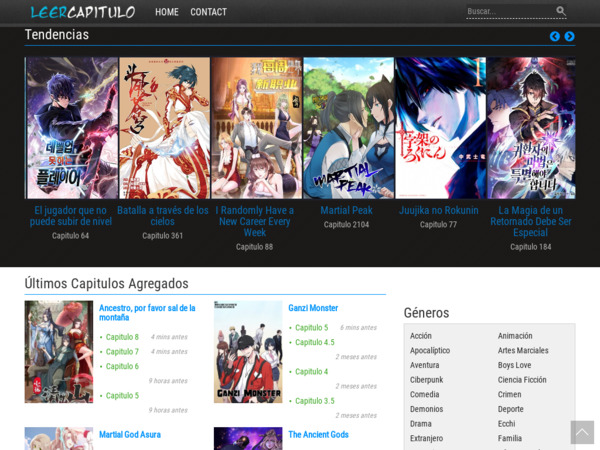Click Capitulo 88 under I Randomly Have
Viewport: 600px width, 450px height.
254,247
